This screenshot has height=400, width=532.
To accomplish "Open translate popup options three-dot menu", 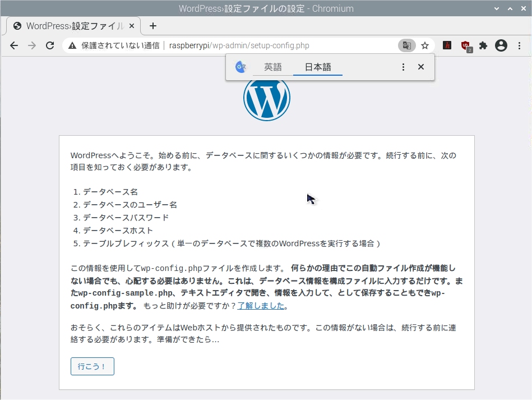I will pyautogui.click(x=403, y=67).
